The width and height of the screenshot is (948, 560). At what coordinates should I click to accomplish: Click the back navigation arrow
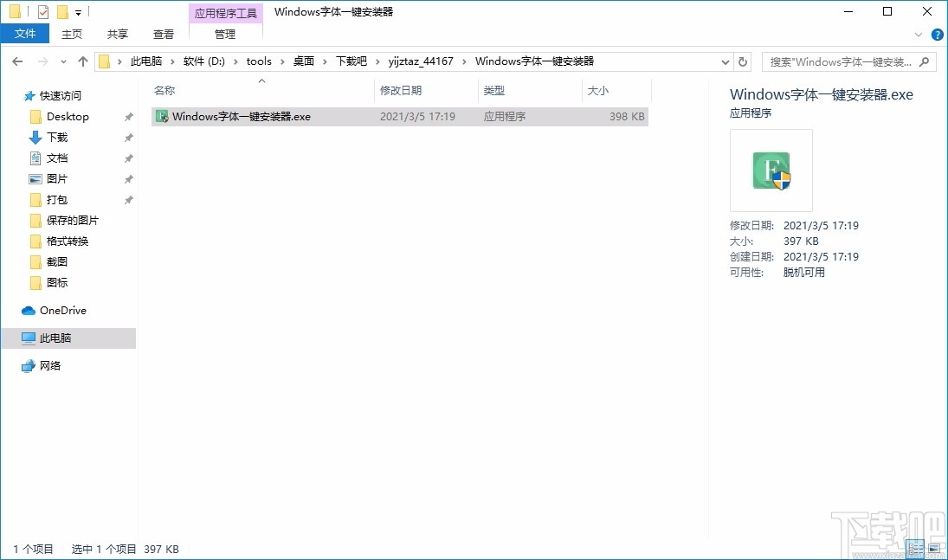point(16,61)
